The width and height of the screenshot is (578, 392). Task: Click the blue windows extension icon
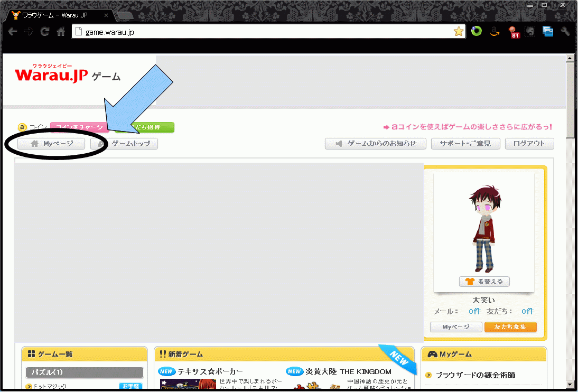tap(548, 32)
